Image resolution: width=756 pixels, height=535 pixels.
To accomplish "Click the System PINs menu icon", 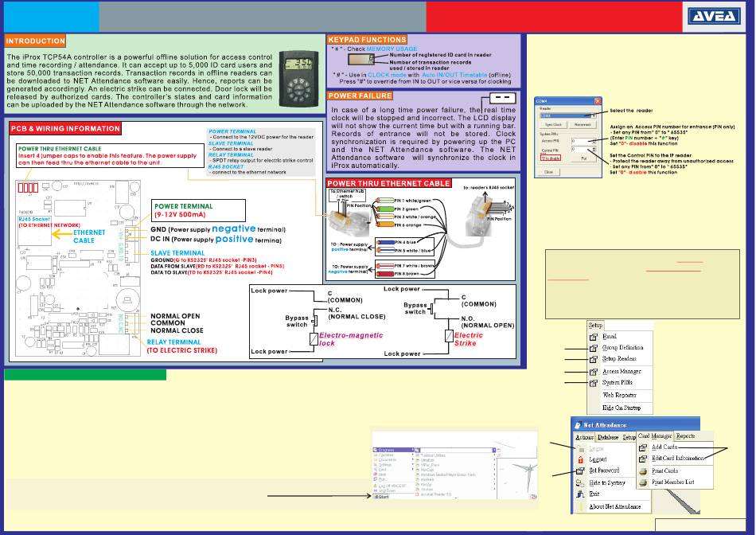I will [594, 383].
